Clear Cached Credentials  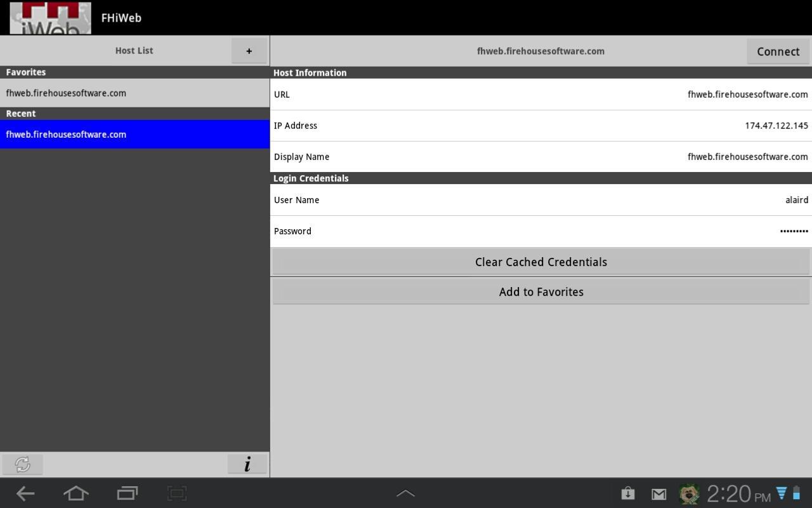click(540, 262)
